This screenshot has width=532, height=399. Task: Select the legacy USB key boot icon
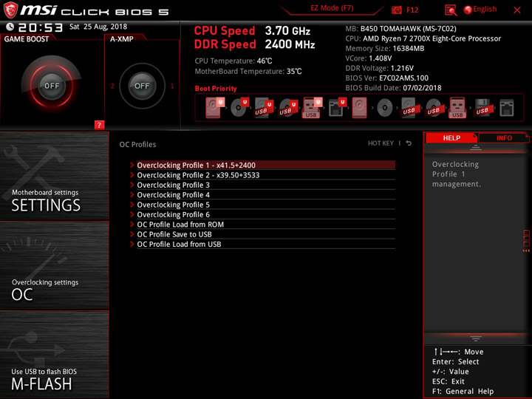[x=457, y=108]
